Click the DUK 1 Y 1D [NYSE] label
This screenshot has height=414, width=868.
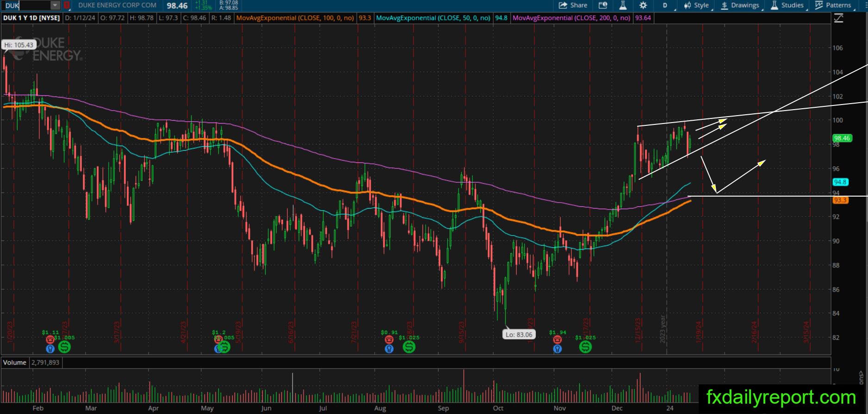point(31,18)
